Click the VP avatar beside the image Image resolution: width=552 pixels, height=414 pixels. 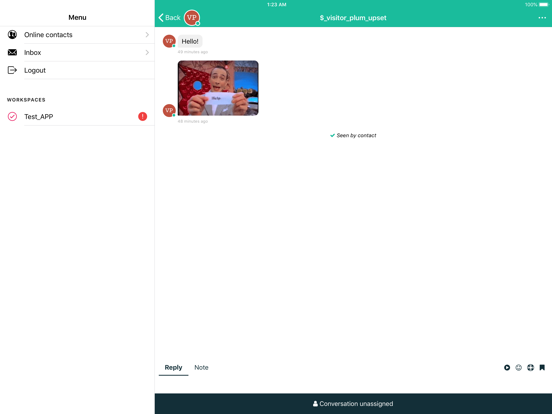[169, 110]
